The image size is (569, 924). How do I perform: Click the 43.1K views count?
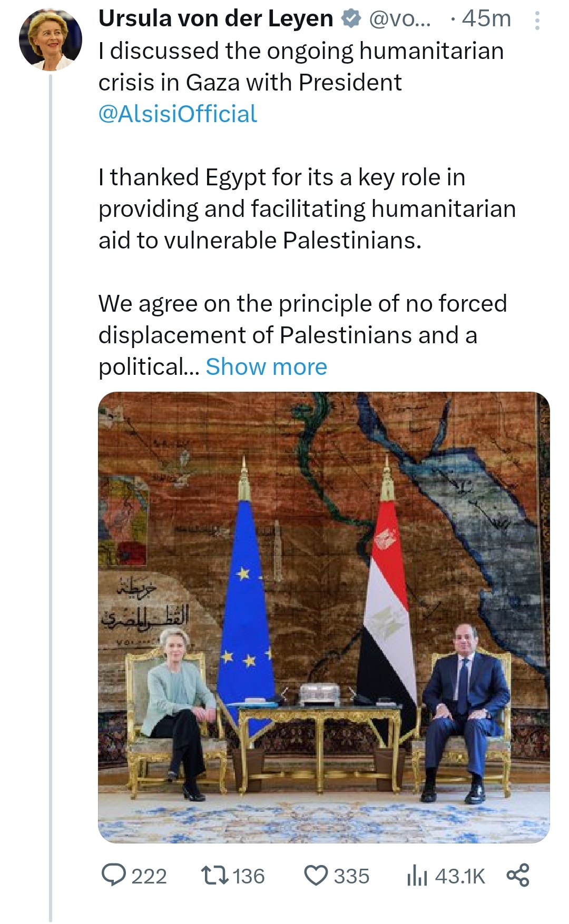[459, 876]
